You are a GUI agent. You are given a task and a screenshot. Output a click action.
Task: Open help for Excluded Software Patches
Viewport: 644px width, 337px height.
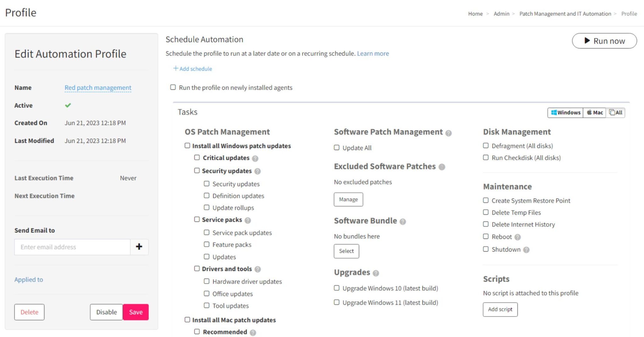[441, 167]
